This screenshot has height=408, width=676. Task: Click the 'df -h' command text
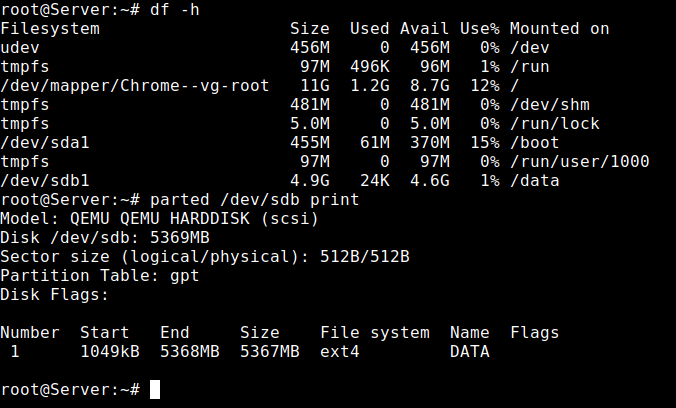coord(175,9)
